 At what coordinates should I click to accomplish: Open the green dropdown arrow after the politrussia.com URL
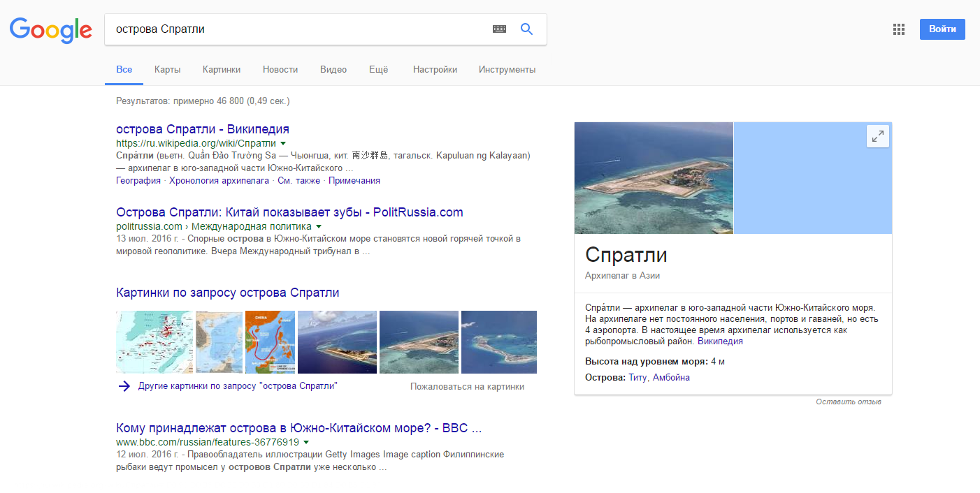pyautogui.click(x=319, y=226)
